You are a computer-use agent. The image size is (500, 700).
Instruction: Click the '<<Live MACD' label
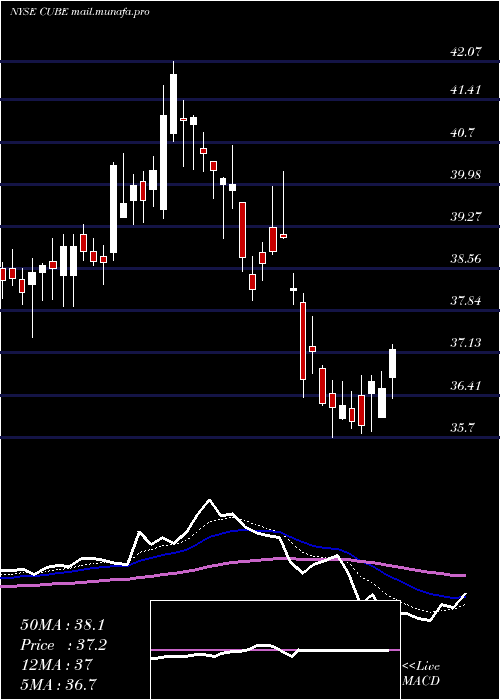point(421,674)
